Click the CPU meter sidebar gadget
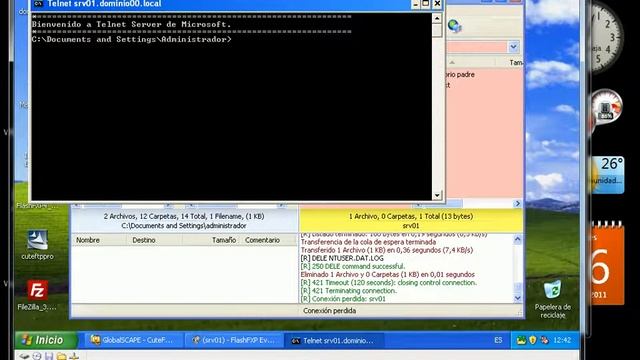 tap(607, 108)
